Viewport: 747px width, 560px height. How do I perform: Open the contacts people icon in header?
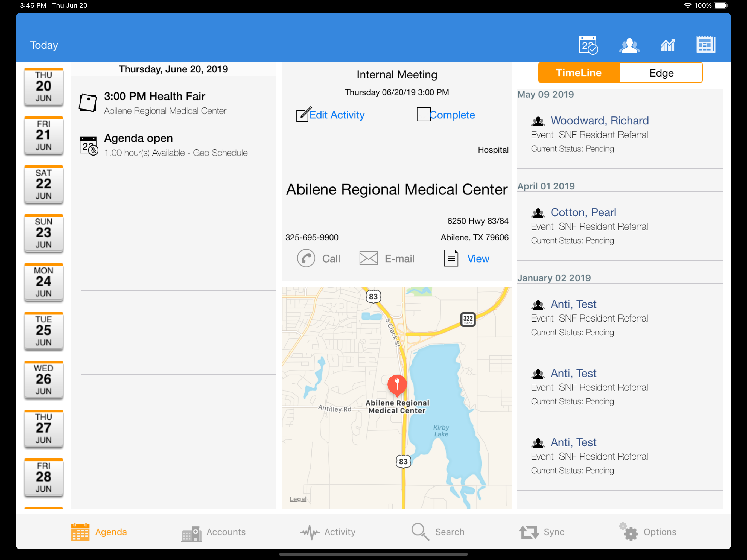pos(629,45)
